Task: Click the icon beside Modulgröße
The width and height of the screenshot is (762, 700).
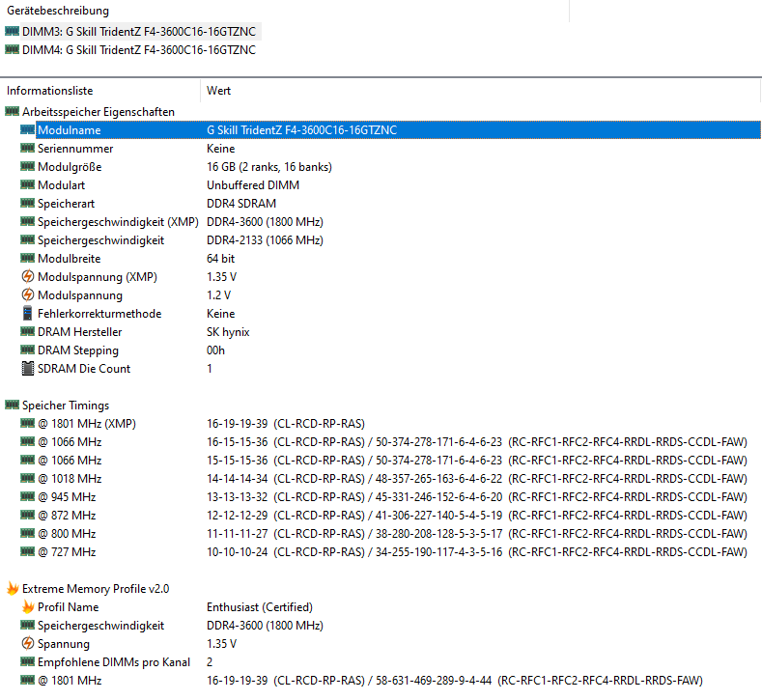Action: point(28,167)
